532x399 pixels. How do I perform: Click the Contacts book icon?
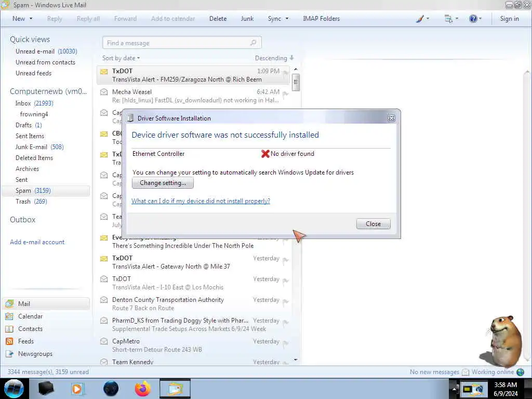9,329
